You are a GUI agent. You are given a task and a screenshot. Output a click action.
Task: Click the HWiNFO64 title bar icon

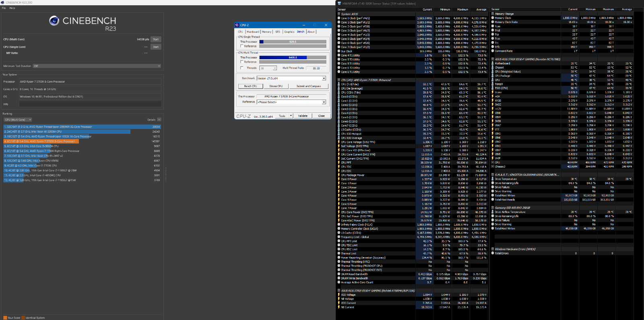point(339,3)
